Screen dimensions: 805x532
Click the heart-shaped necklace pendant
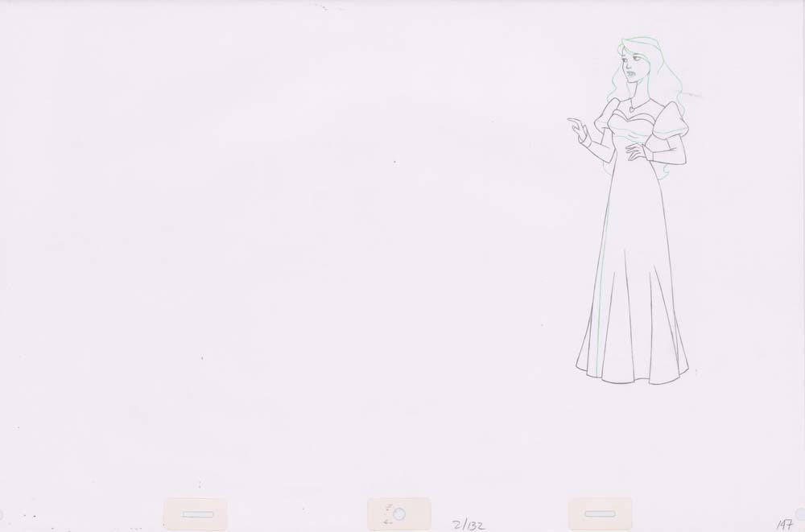point(633,109)
